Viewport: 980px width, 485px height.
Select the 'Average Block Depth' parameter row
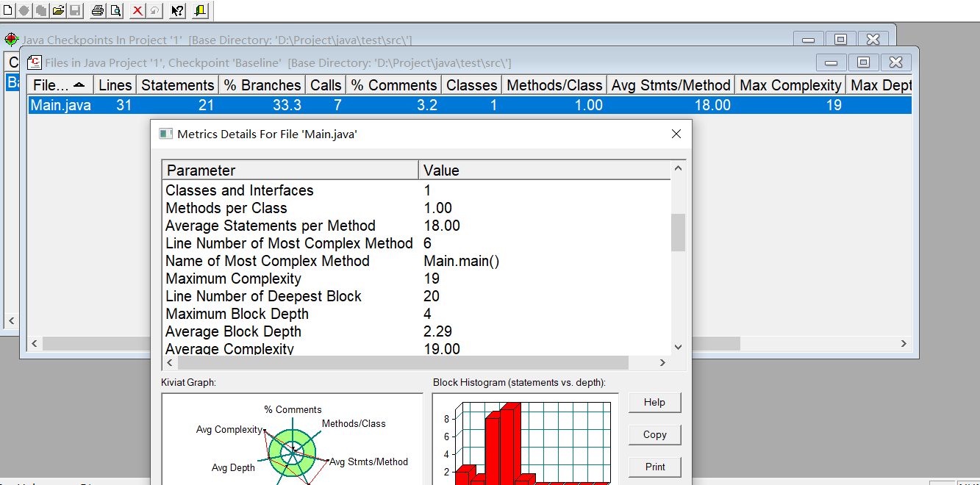pyautogui.click(x=416, y=331)
